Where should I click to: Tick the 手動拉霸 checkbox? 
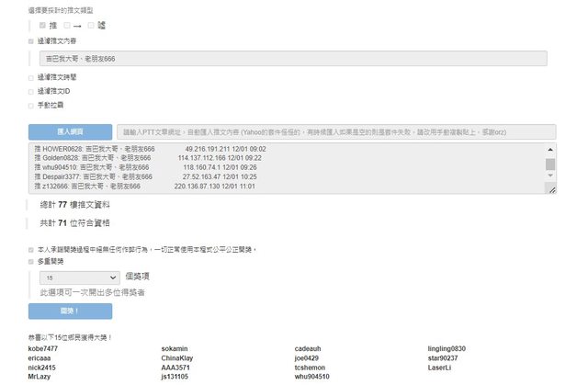point(32,106)
